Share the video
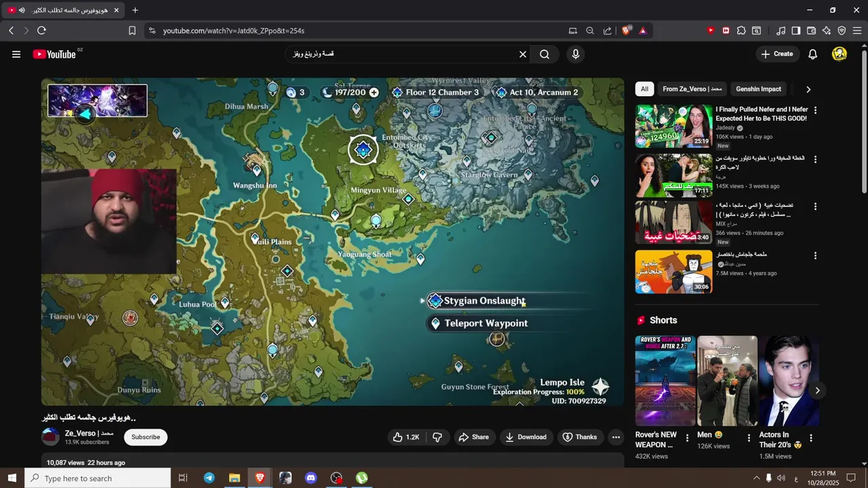Viewport: 868px width, 488px height. click(474, 437)
